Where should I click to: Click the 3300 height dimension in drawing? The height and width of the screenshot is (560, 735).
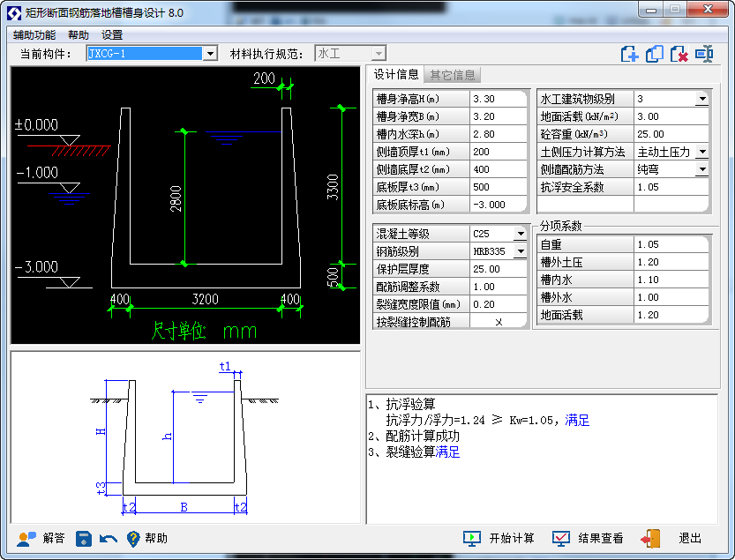click(x=333, y=186)
